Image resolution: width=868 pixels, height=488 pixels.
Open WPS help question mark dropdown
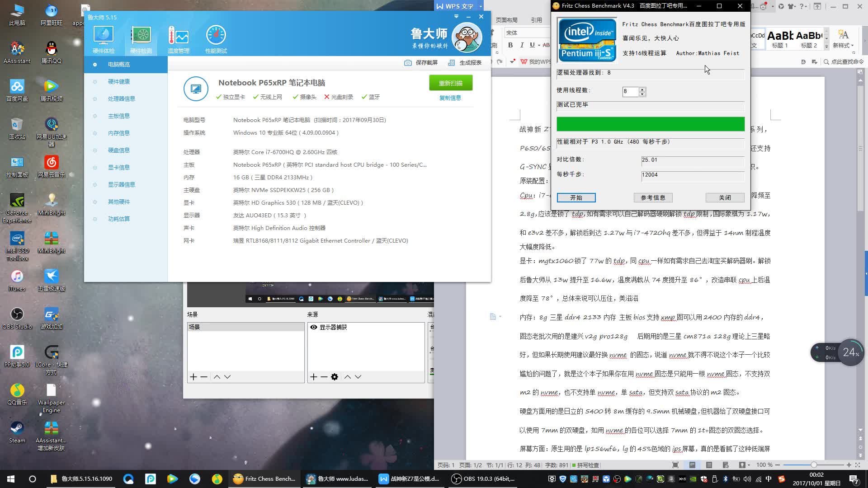803,6
